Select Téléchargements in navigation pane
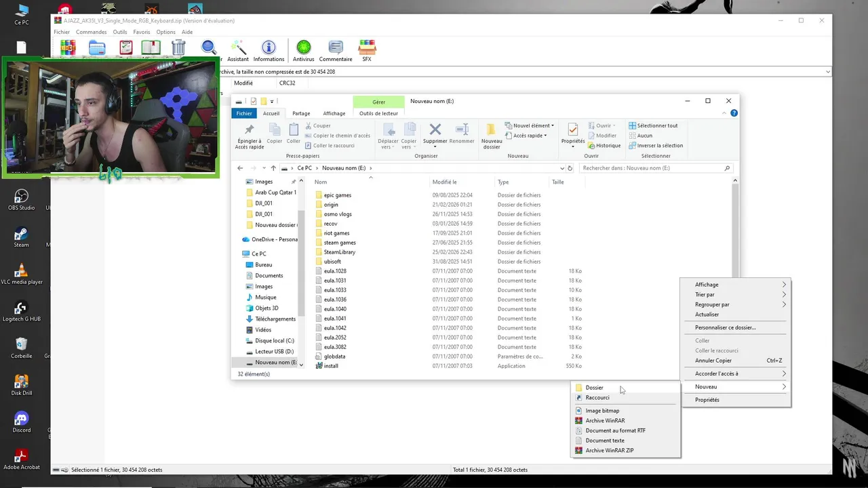 pos(275,319)
